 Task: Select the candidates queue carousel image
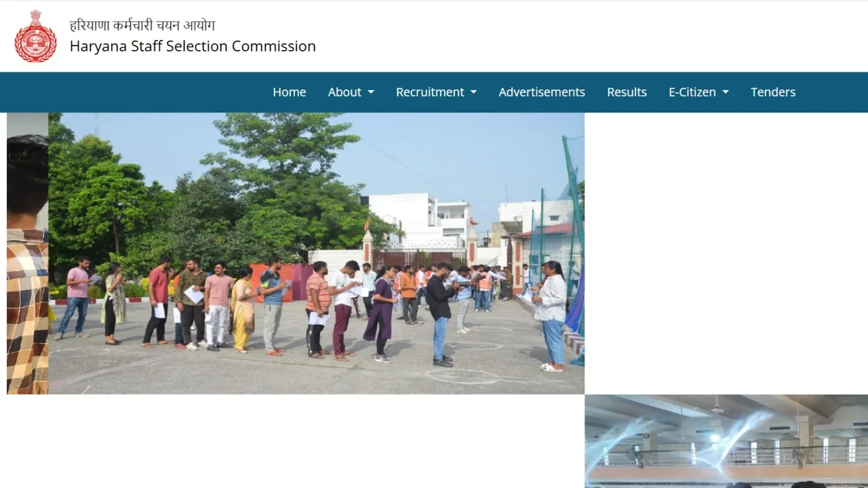click(316, 253)
